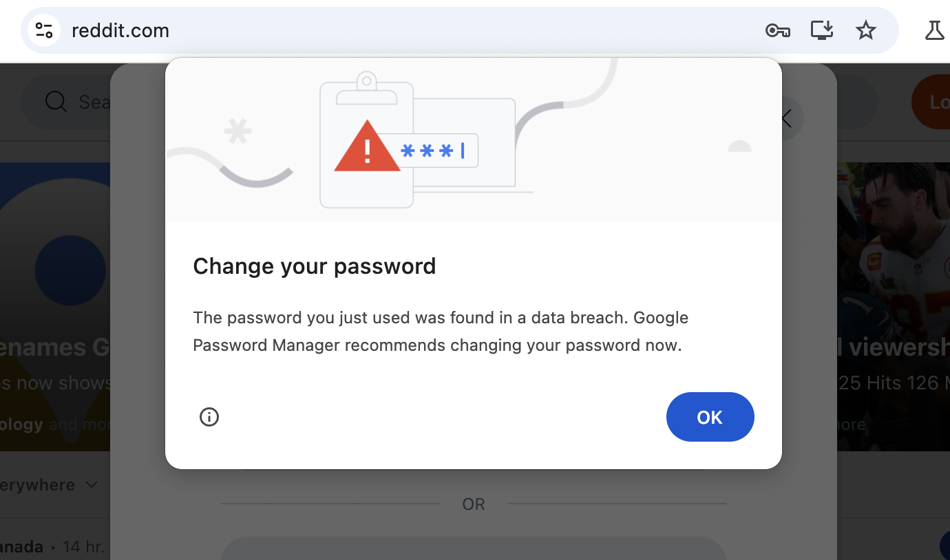Screen dimensions: 950x560
Task: Expand the 'Everywhere' filter chevron
Action: (92, 484)
